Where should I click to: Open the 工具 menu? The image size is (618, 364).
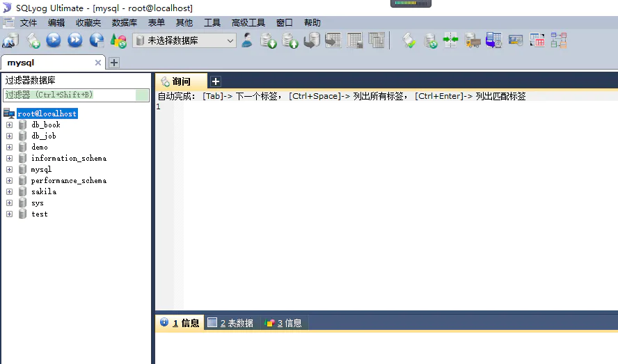pos(212,23)
